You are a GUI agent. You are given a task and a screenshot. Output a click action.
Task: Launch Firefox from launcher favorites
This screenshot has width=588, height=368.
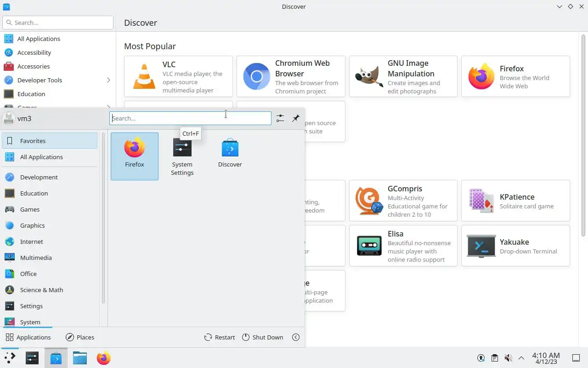[x=134, y=156]
